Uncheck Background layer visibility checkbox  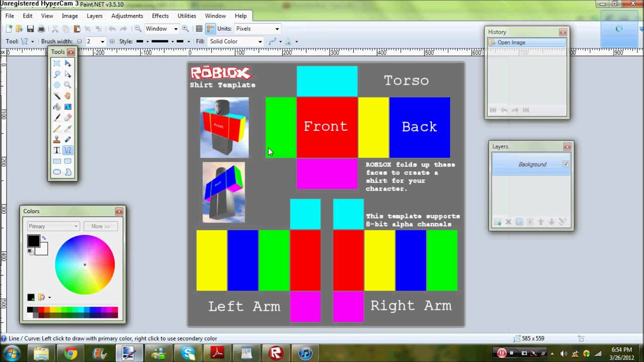(566, 164)
